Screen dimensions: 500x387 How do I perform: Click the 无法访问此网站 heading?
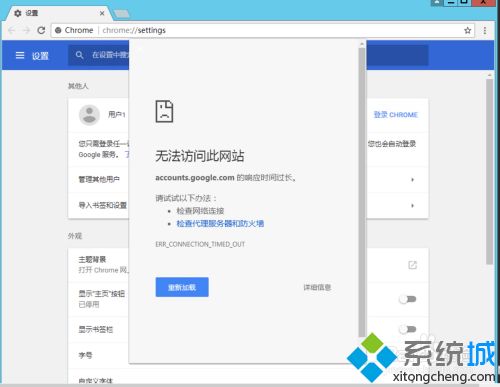click(200, 156)
